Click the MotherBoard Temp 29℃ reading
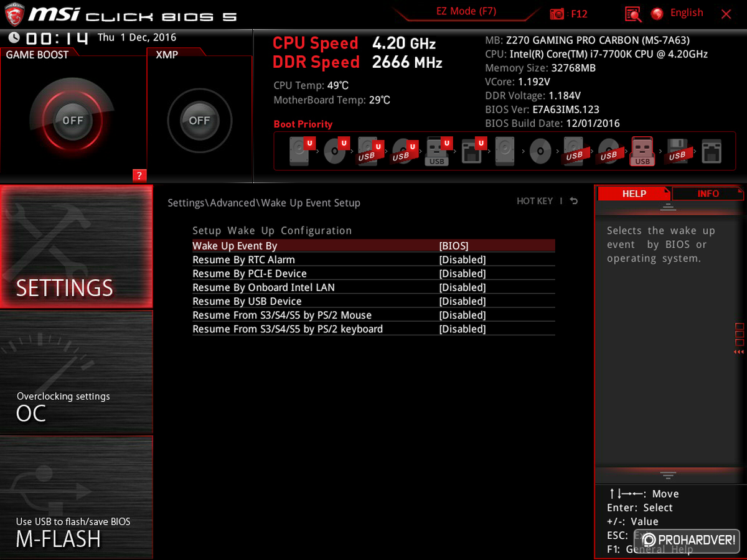747x560 pixels. [x=332, y=100]
